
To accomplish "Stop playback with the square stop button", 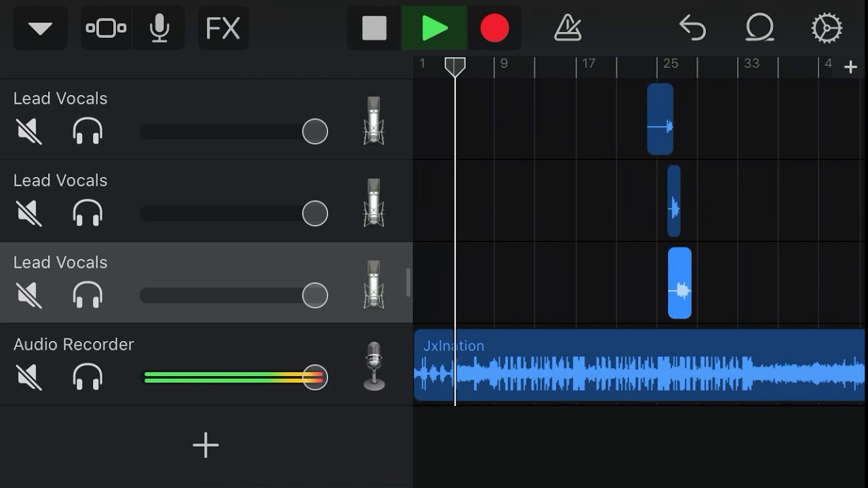I will point(374,28).
